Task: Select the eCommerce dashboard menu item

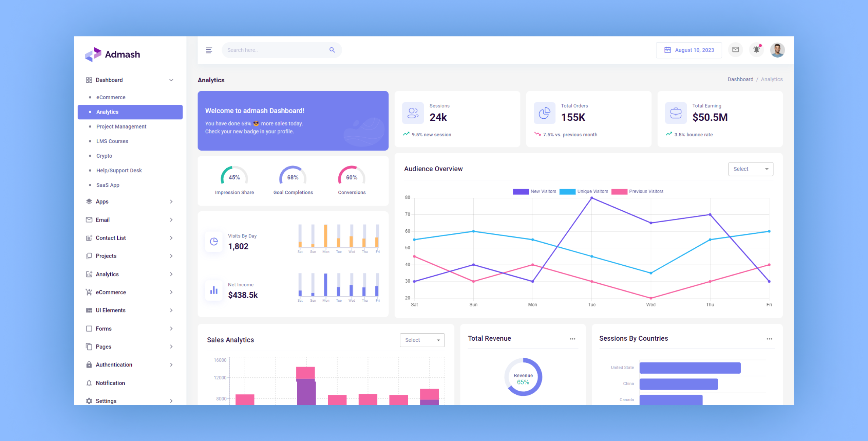Action: coord(111,97)
